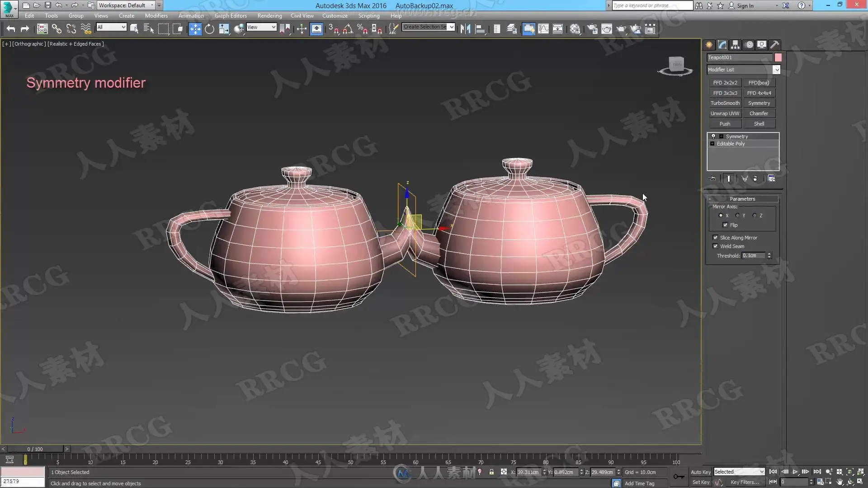
Task: Open the Modifier List dropdown
Action: (776, 70)
